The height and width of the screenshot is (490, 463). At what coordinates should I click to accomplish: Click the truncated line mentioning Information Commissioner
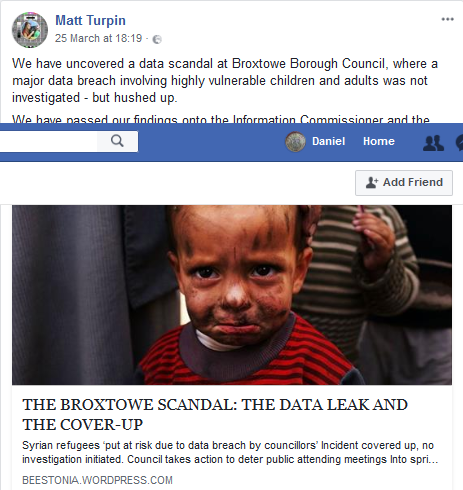coord(221,119)
